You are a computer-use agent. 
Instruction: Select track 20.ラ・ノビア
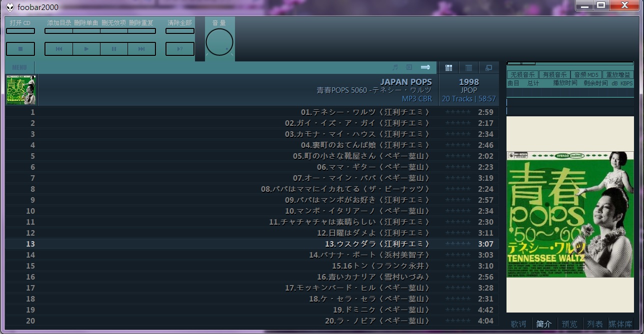[252, 321]
